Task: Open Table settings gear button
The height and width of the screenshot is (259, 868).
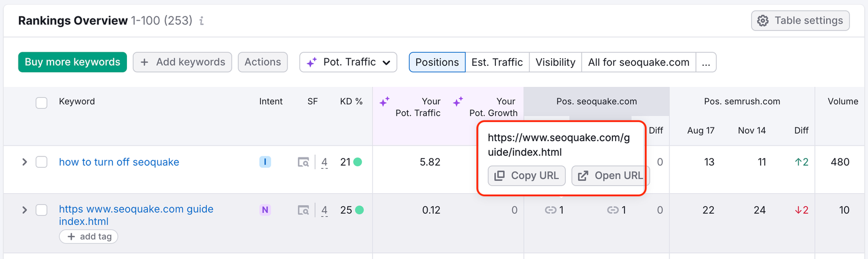Action: (800, 21)
